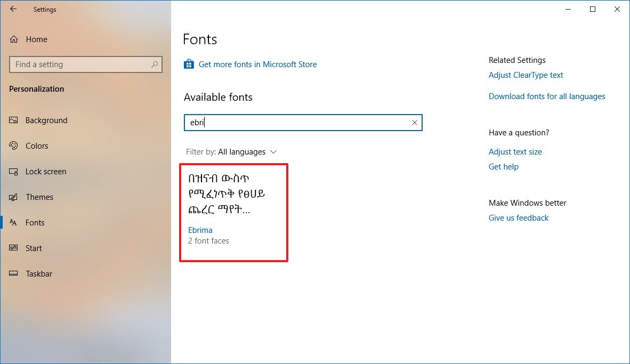Open Download fonts for all languages
630x364 pixels.
547,96
